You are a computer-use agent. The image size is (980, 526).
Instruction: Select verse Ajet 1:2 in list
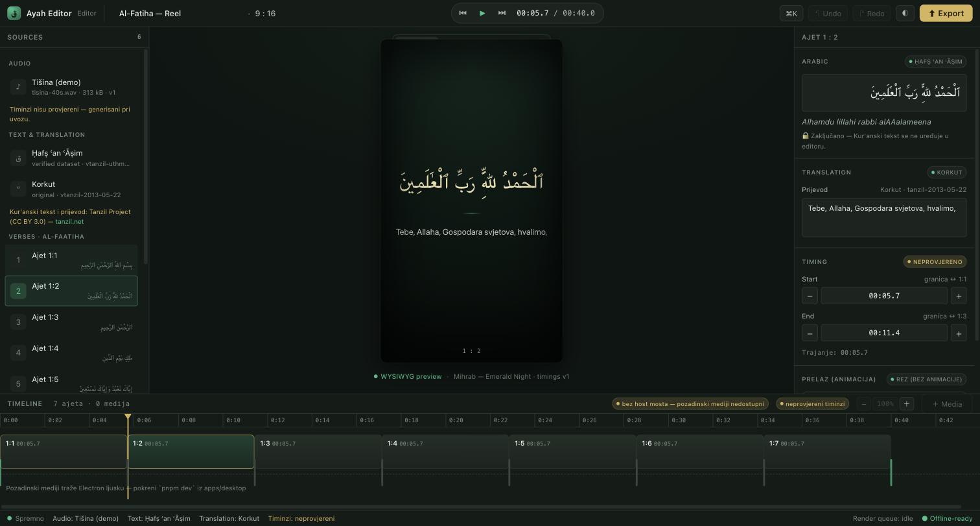point(71,291)
